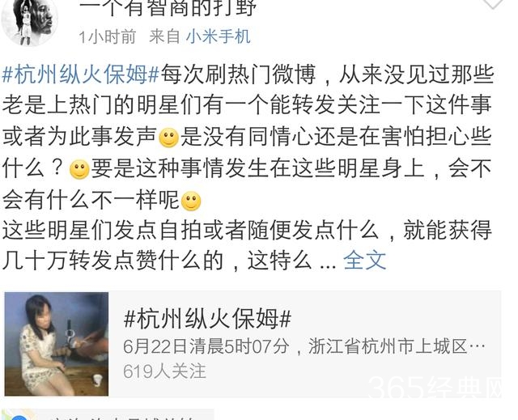Click the 365经典网 watermark
Viewport: 518px width, 420px height.
coord(435,388)
